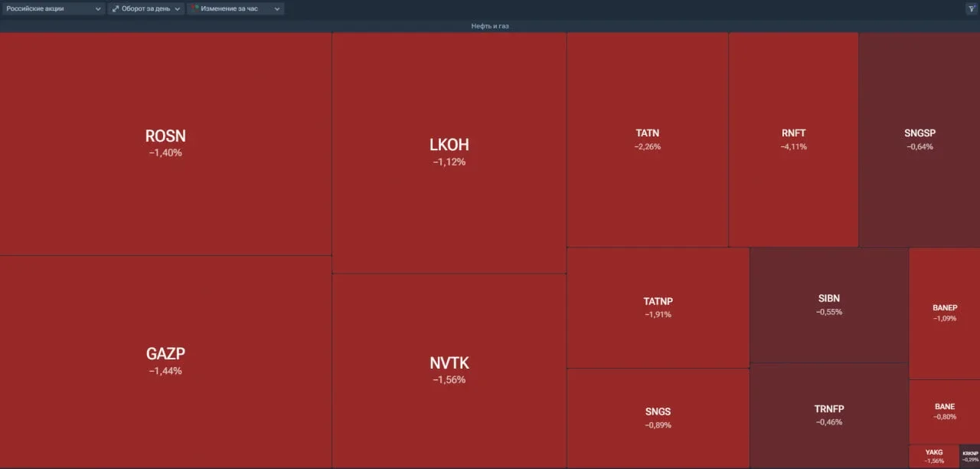
Task: Open the TRNFP stock tile
Action: pos(828,415)
